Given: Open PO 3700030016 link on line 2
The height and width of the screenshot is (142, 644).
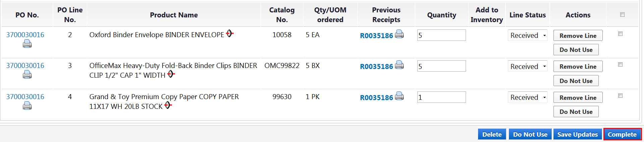Looking at the screenshot, I should coord(25,35).
